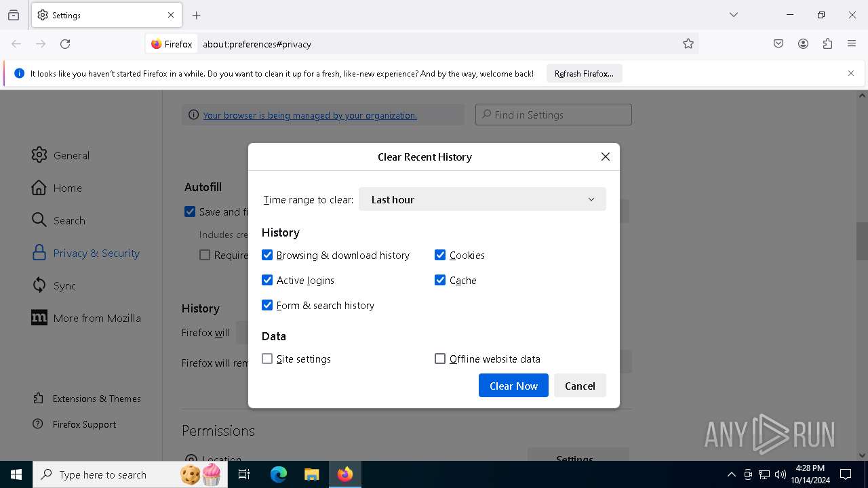
Task: Open the Extensions puzzle icon
Action: point(827,44)
